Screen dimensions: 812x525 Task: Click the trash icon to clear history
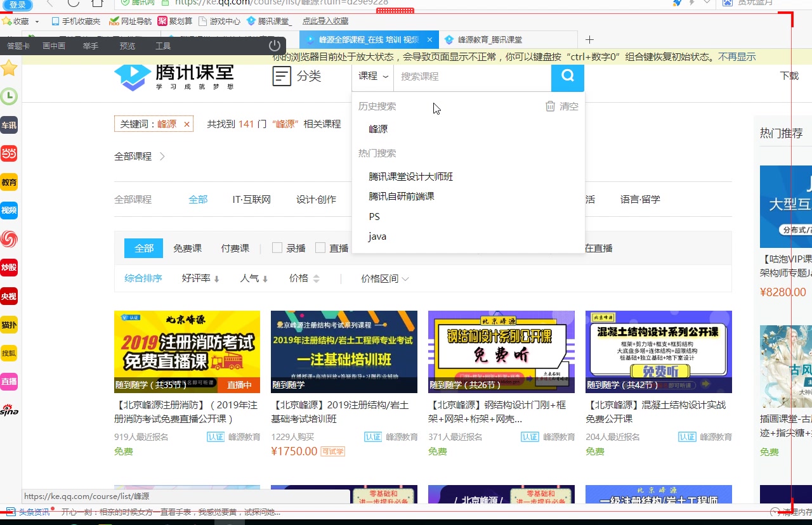point(550,106)
